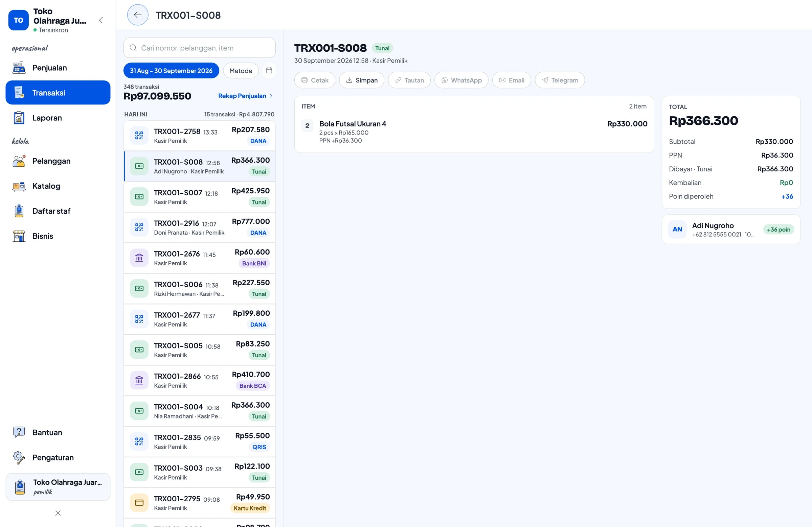Close the panel with the bottom X
The height and width of the screenshot is (527, 812).
pos(58,513)
